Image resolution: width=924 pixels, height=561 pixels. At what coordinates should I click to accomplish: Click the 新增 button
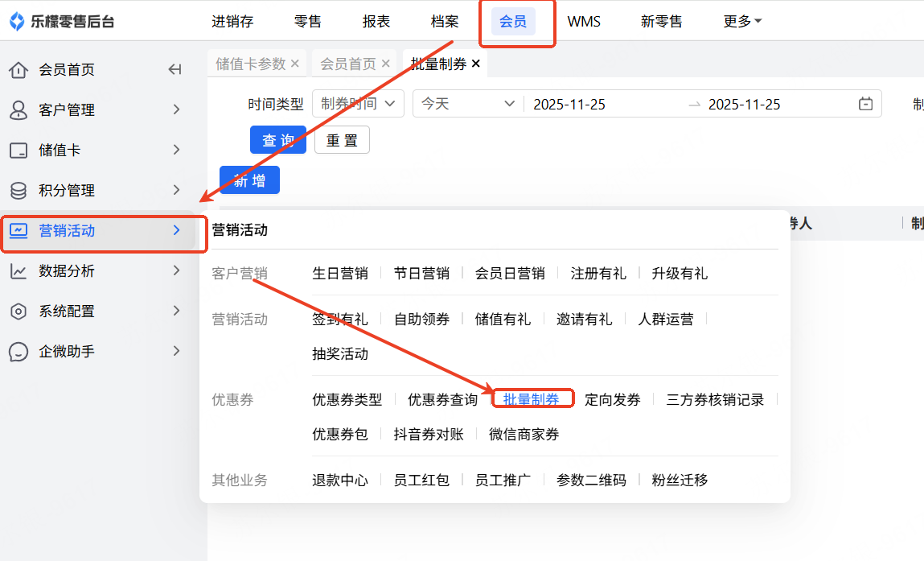click(x=249, y=180)
